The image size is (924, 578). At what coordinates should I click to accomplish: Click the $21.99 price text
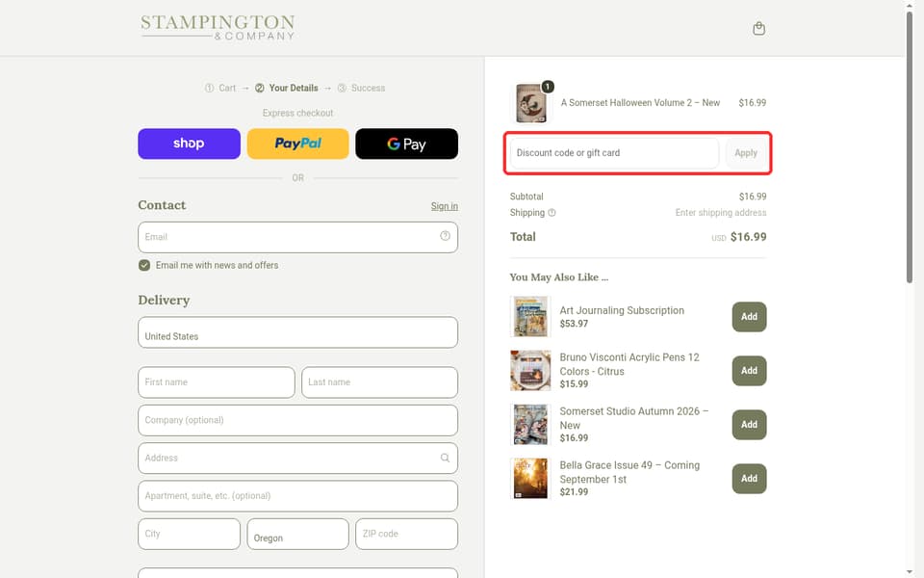point(574,492)
